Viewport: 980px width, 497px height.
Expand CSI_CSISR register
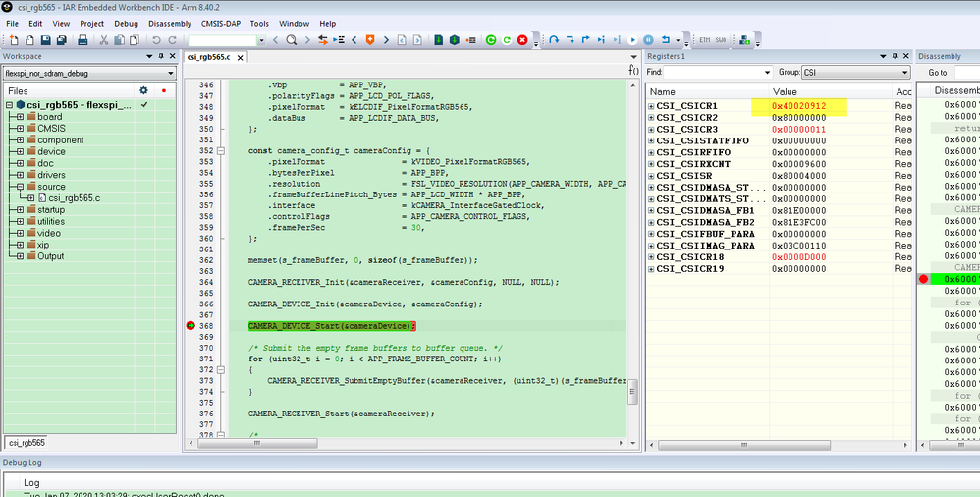coord(651,176)
